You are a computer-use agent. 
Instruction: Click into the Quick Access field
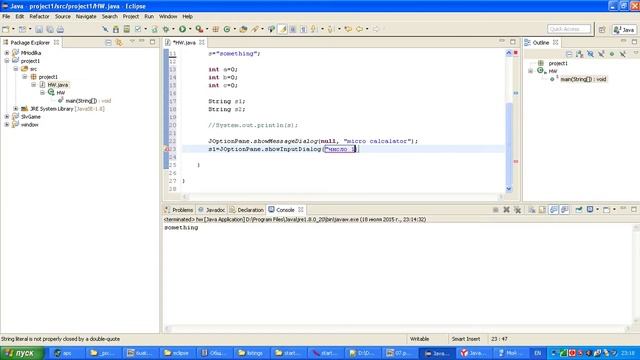(x=569, y=29)
